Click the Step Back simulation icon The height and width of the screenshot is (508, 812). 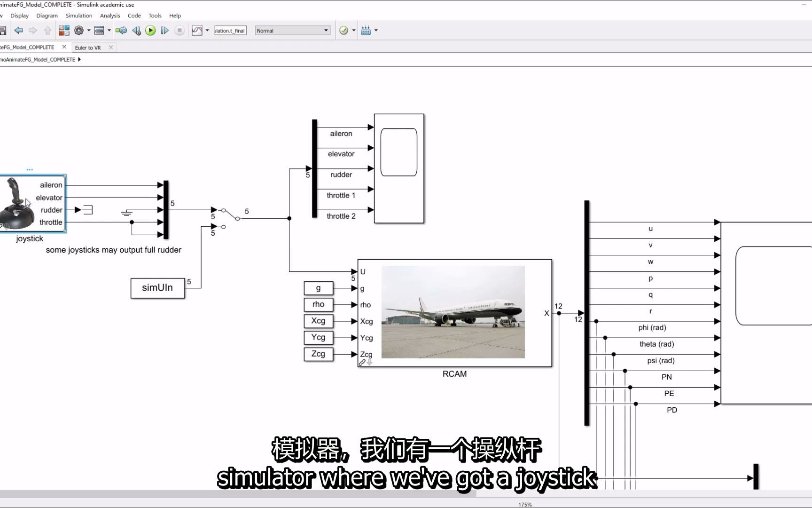point(137,31)
